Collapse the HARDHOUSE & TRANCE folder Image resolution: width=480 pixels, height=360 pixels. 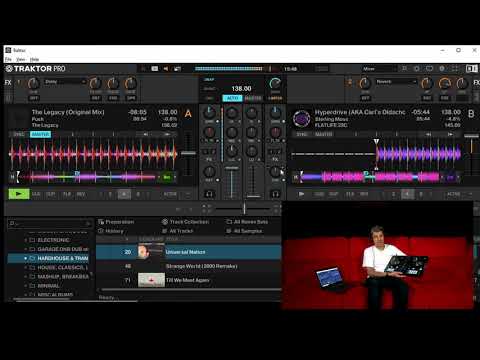26,258
